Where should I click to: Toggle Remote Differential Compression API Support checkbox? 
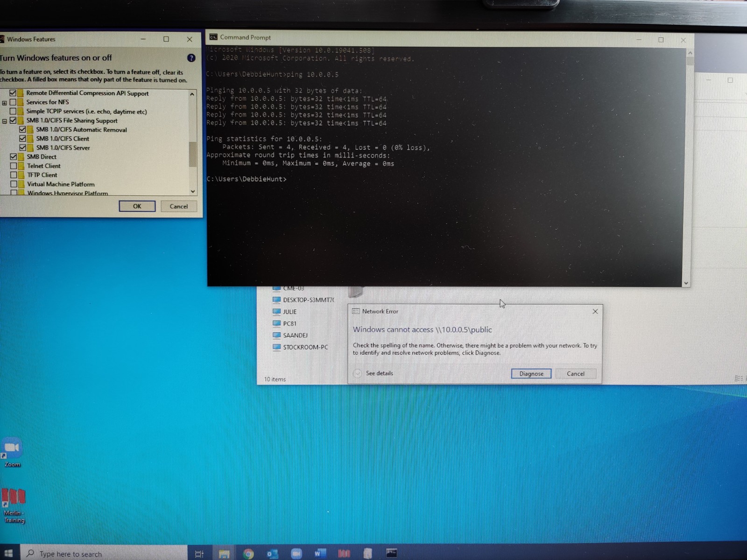13,93
